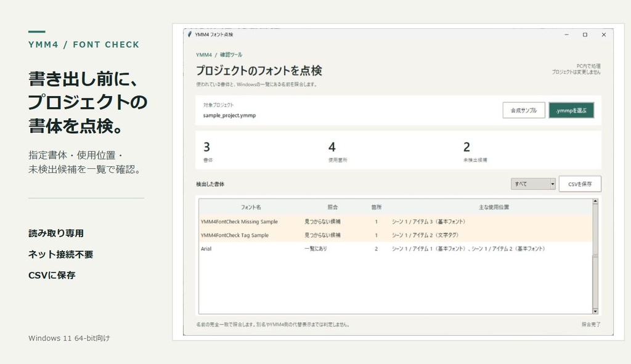Select the YMM4FontCheck Missing Sample row

pyautogui.click(x=396, y=222)
